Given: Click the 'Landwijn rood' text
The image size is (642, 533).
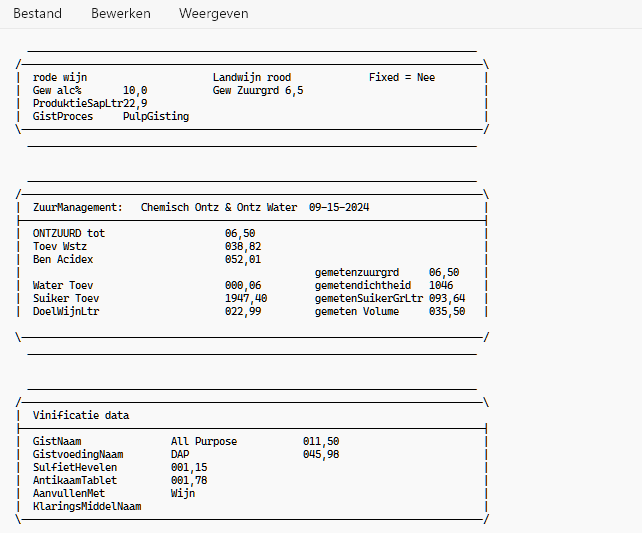Looking at the screenshot, I should click(252, 77).
